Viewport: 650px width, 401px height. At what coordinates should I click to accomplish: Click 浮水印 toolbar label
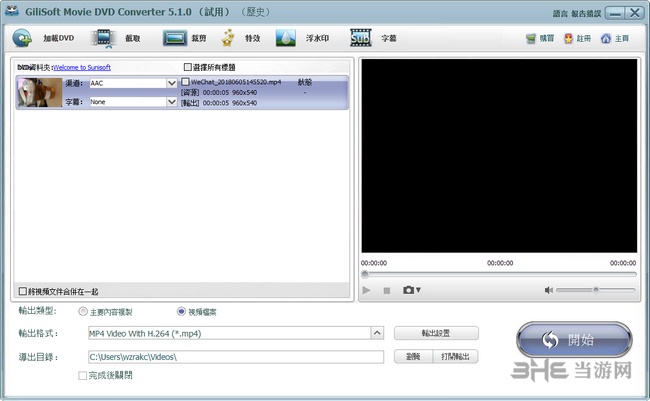[318, 38]
